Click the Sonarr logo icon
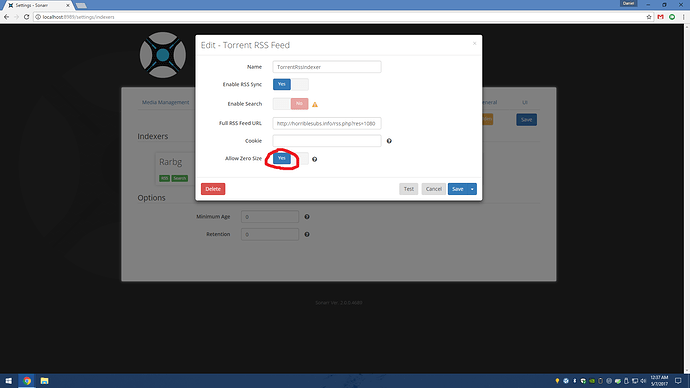This screenshot has height=388, width=690. [163, 55]
